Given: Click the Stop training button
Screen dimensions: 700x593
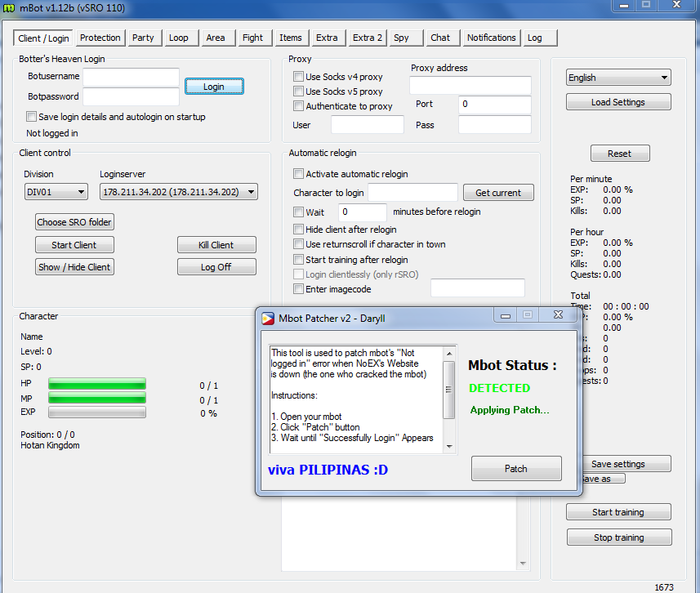Looking at the screenshot, I should tap(619, 537).
